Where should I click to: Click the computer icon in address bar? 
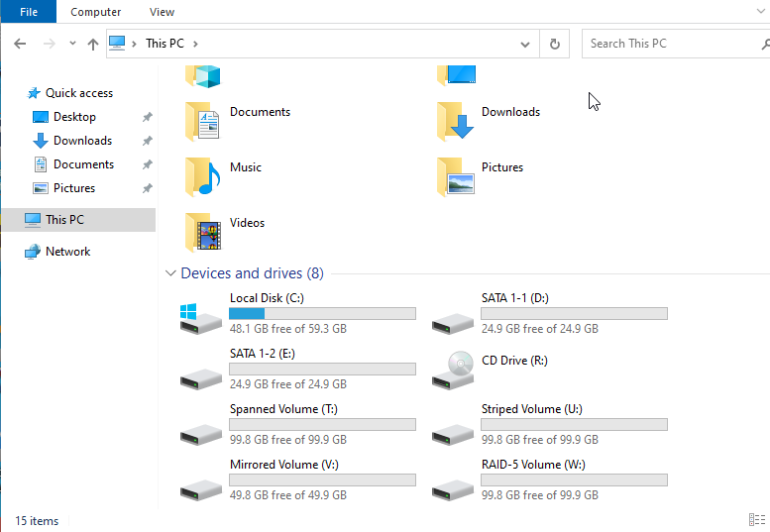[x=117, y=44]
